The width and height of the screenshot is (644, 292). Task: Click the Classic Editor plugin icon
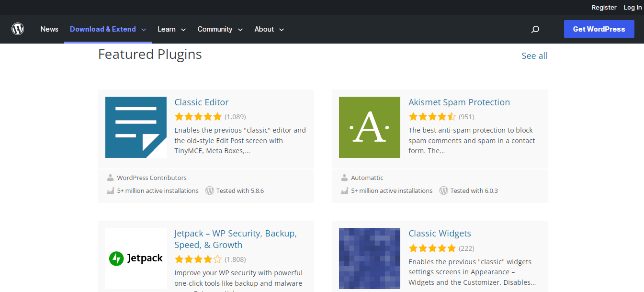point(136,127)
